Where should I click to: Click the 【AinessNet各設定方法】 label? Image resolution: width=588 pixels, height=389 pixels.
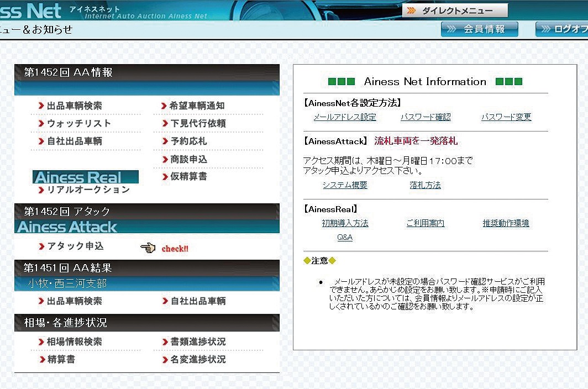[353, 103]
